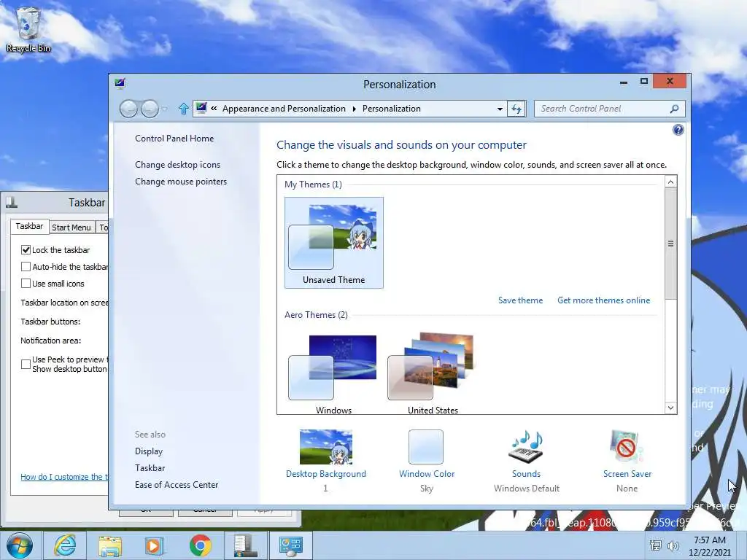Open help with the blue question mark icon
Image resolution: width=747 pixels, height=560 pixels.
pyautogui.click(x=678, y=130)
